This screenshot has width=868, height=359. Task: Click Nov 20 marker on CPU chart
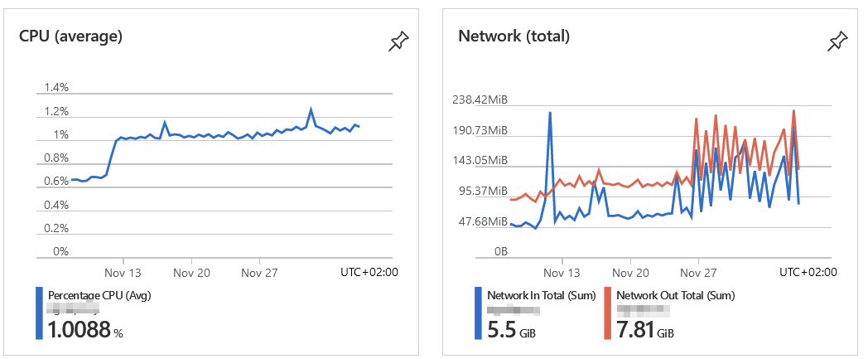click(x=191, y=273)
